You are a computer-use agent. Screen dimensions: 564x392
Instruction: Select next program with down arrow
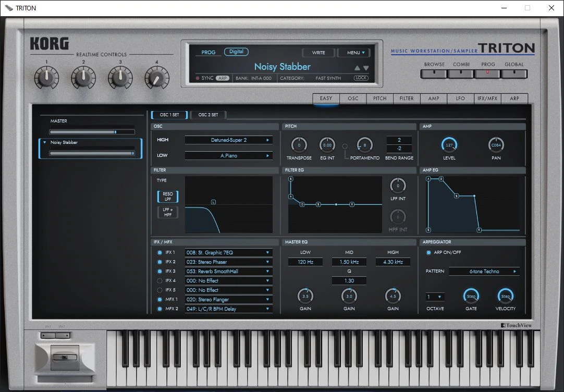tap(366, 68)
